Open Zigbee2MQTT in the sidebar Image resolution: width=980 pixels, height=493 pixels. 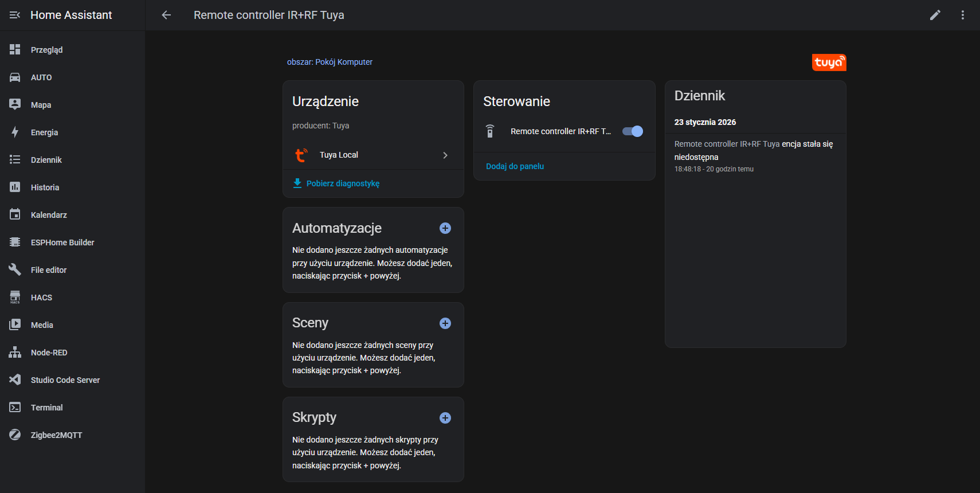56,435
